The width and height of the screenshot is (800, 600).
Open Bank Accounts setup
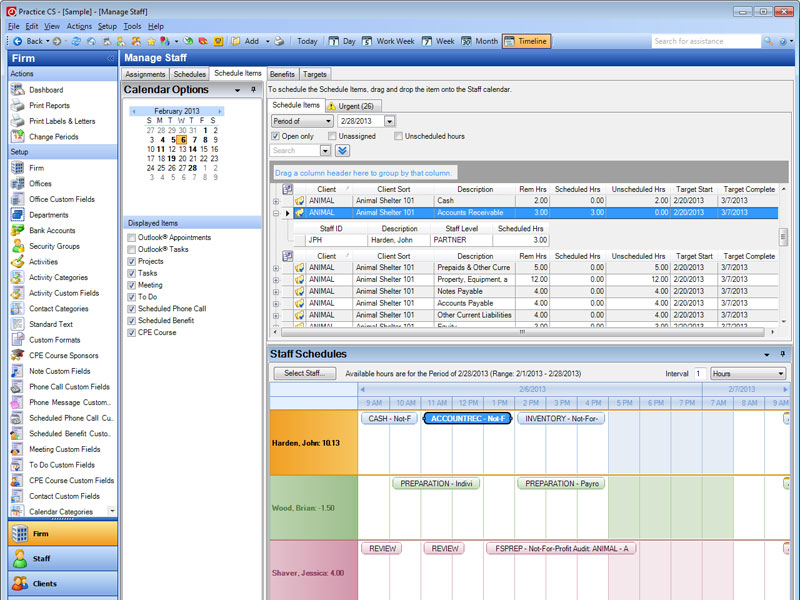coord(52,231)
